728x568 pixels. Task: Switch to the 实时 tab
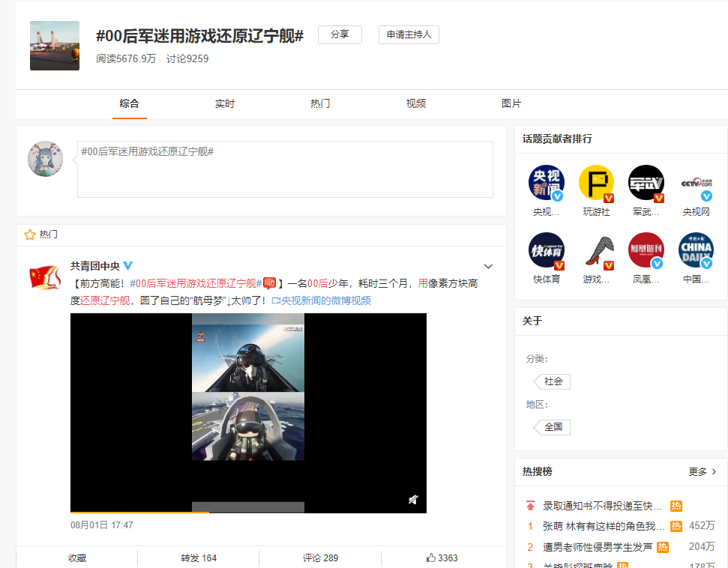pos(225,103)
